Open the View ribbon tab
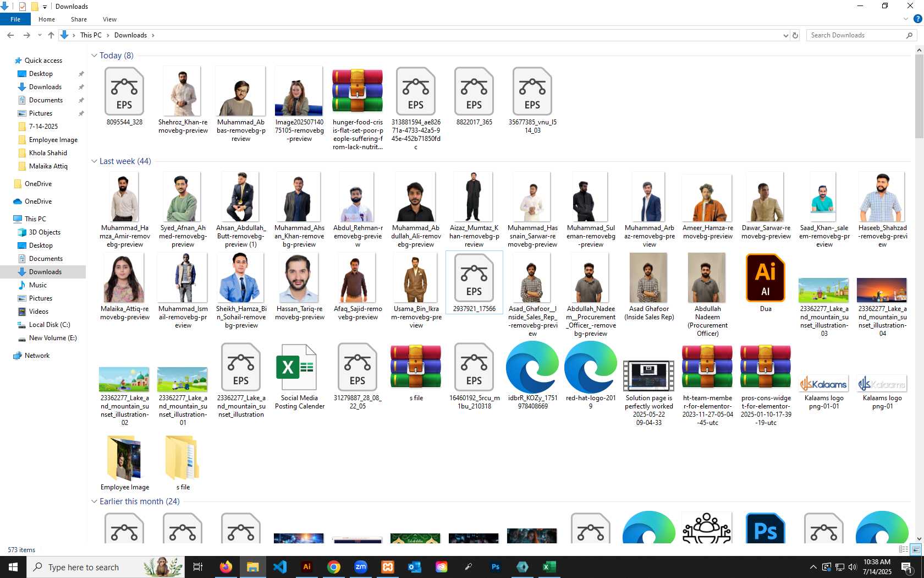Screen dimensions: 924x578 click(109, 19)
